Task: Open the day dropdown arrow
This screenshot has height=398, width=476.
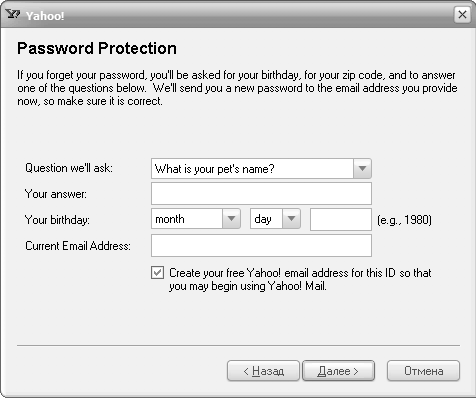Action: 291,219
